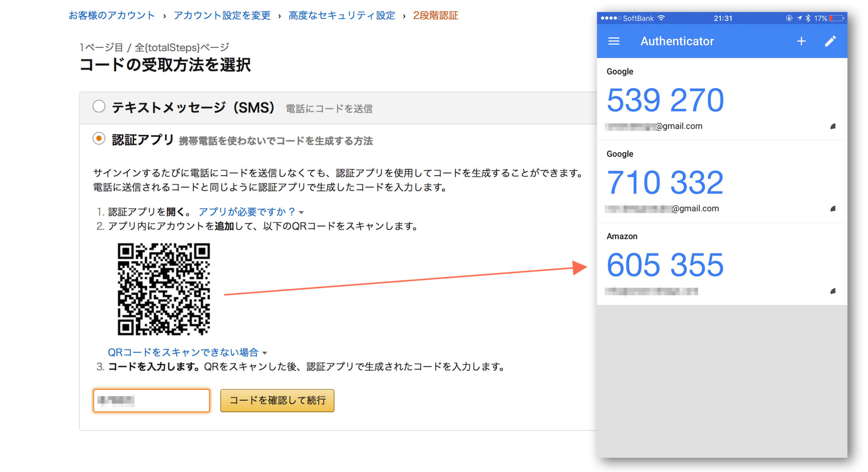Click 電話にコードを送信 description text
The width and height of the screenshot is (868, 472).
pyautogui.click(x=329, y=109)
